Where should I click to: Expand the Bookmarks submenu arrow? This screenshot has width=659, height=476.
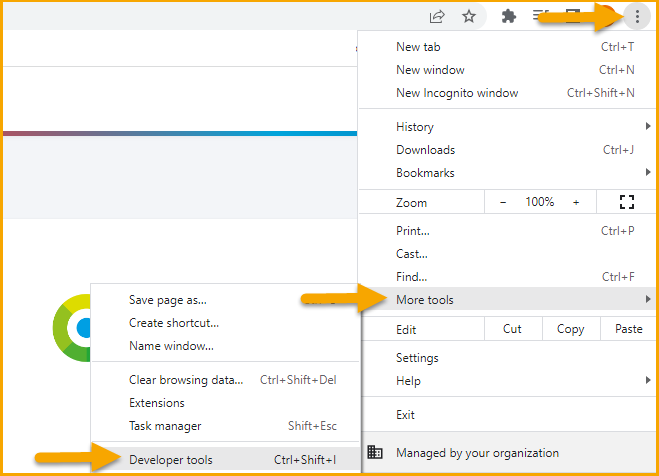coord(648,172)
